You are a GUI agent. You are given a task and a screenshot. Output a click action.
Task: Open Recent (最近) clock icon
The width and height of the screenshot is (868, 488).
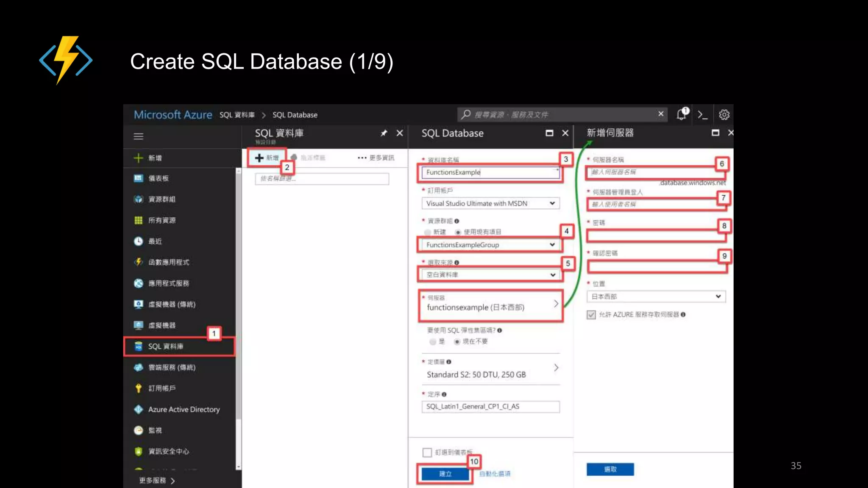pos(138,241)
